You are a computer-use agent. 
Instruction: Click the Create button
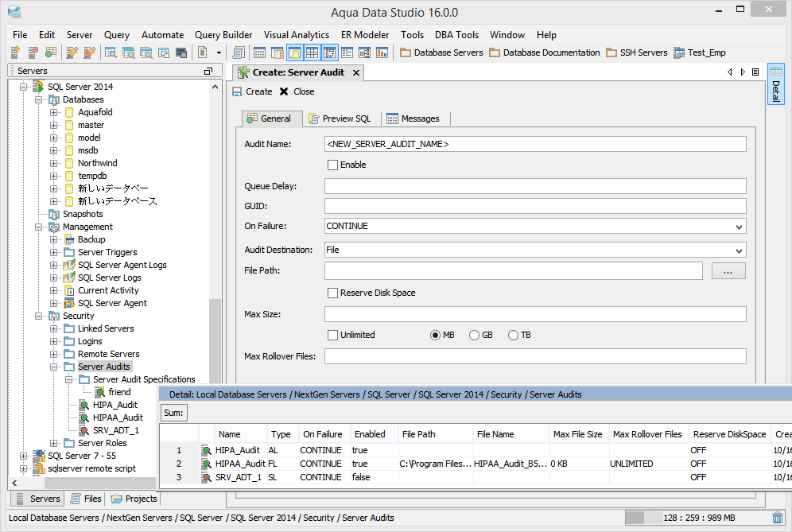[253, 91]
